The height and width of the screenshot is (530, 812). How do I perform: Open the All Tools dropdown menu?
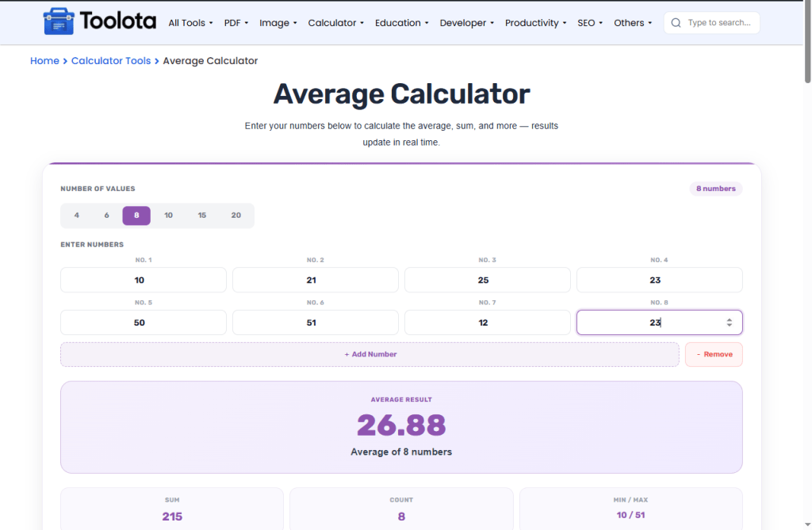190,23
